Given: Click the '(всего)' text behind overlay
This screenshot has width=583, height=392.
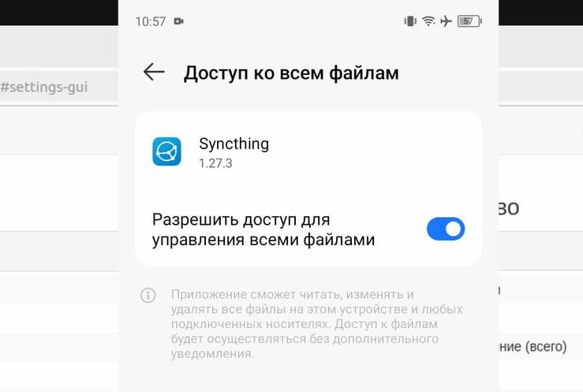Looking at the screenshot, I should point(546,346).
